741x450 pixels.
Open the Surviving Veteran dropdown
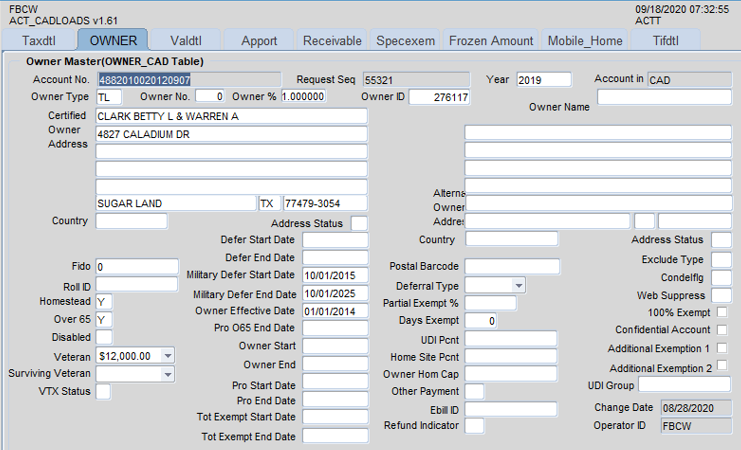click(168, 373)
